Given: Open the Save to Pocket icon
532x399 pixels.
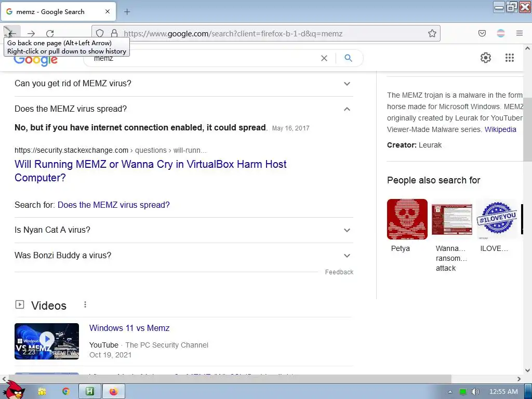Looking at the screenshot, I should [482, 33].
